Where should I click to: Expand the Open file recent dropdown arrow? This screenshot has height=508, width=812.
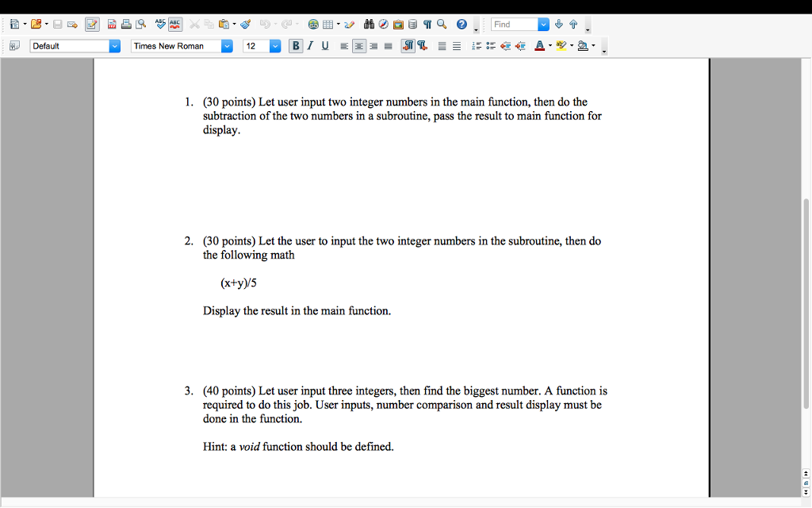point(47,25)
